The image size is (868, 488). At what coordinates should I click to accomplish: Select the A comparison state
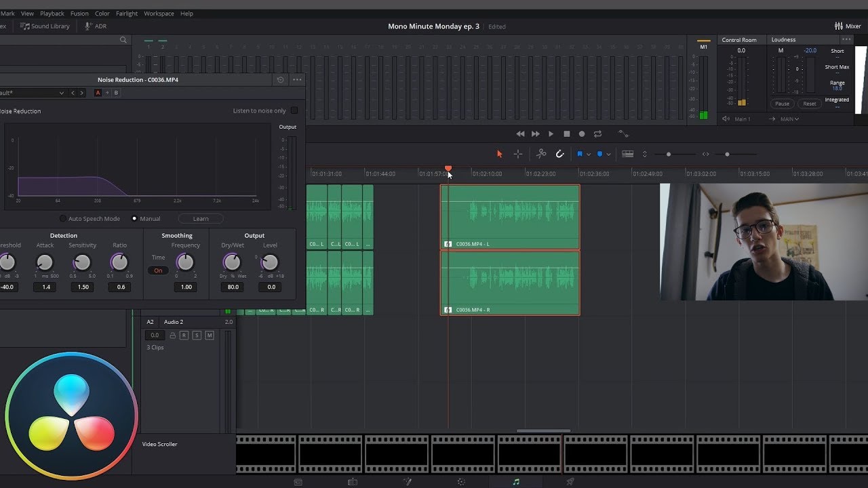pos(98,93)
